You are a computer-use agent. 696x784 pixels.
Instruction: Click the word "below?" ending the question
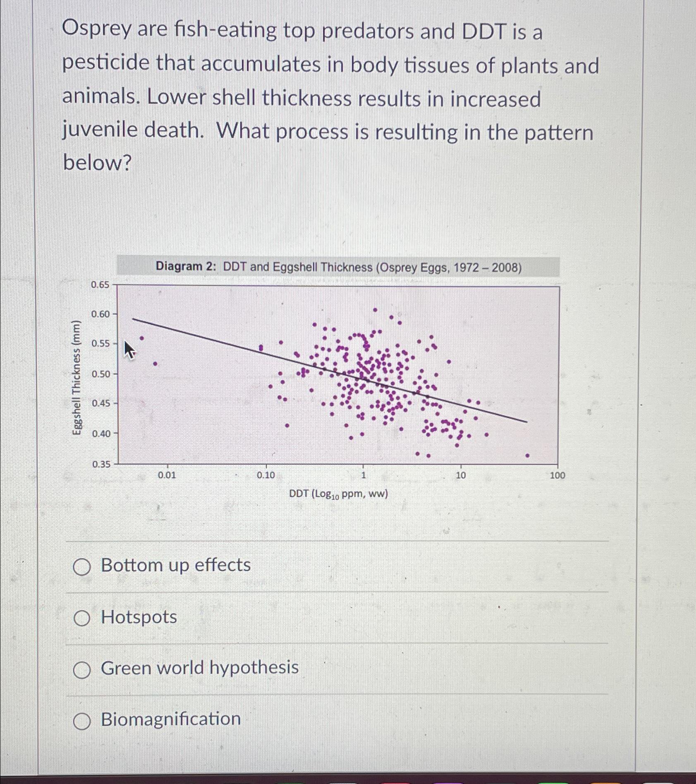click(x=97, y=162)
